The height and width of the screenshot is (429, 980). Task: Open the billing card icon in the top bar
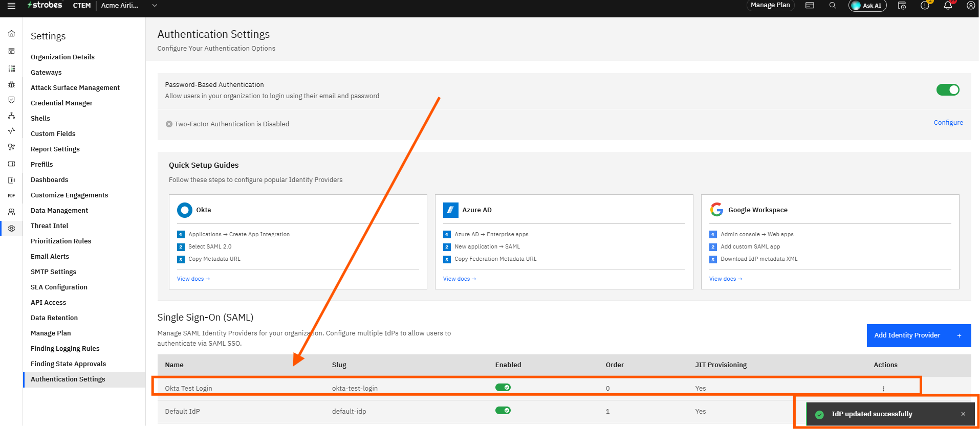pos(810,6)
